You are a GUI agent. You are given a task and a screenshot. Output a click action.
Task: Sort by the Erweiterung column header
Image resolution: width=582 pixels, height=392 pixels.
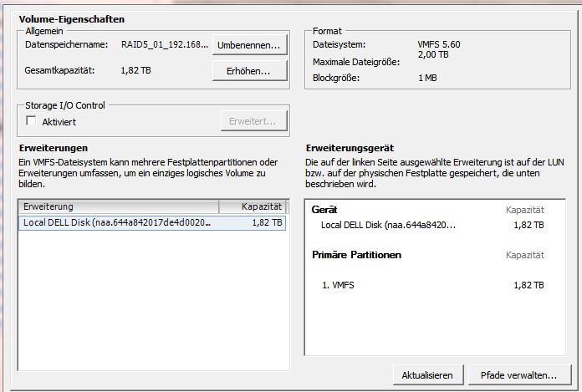pyautogui.click(x=118, y=206)
